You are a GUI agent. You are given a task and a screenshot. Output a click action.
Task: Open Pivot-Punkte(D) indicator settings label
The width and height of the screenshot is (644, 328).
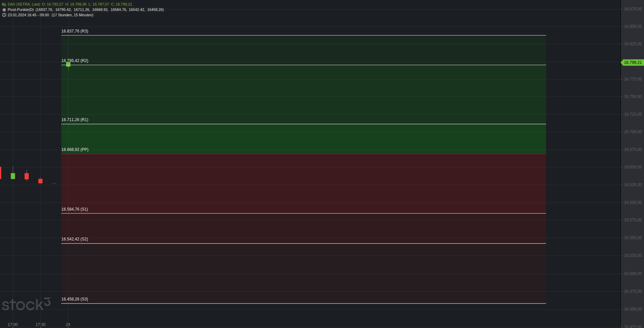coord(21,10)
